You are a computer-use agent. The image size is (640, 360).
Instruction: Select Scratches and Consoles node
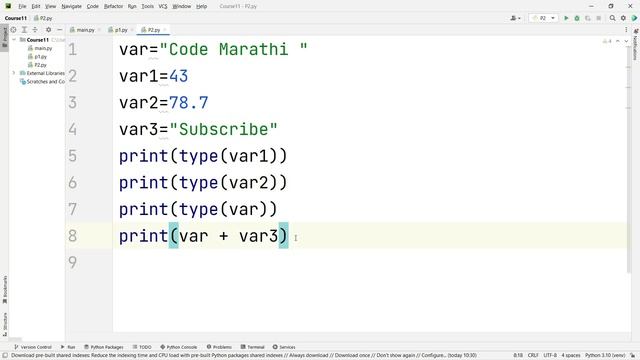click(42, 82)
